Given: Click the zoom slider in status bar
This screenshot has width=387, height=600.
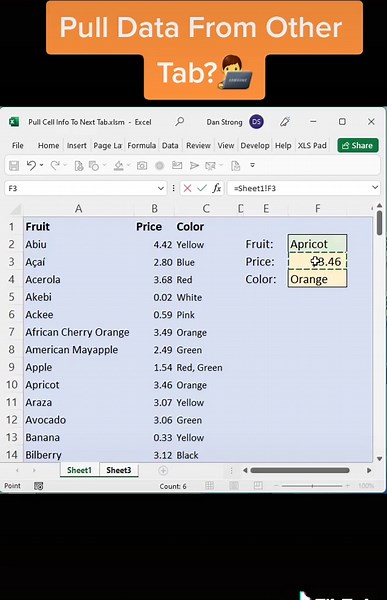Looking at the screenshot, I should click(x=312, y=486).
